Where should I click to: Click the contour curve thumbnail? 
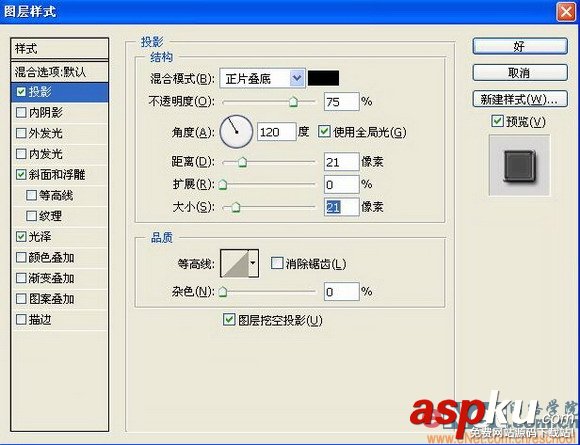point(235,263)
